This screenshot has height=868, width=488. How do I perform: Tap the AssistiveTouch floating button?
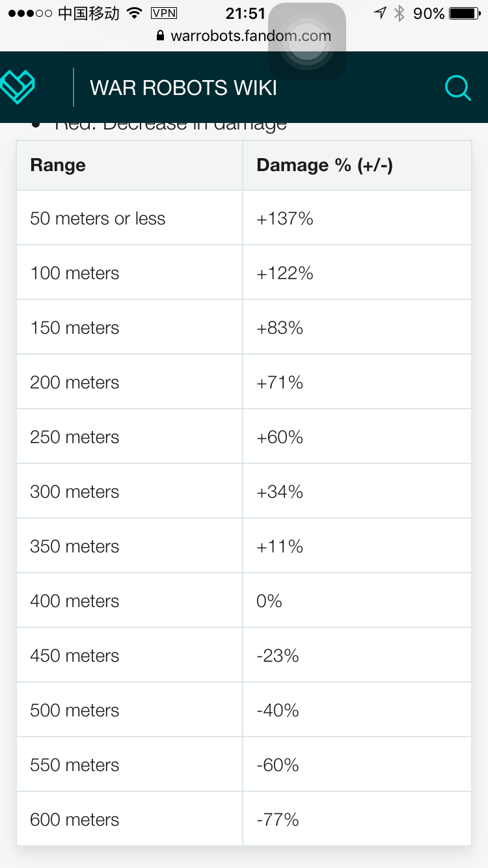pos(306,42)
